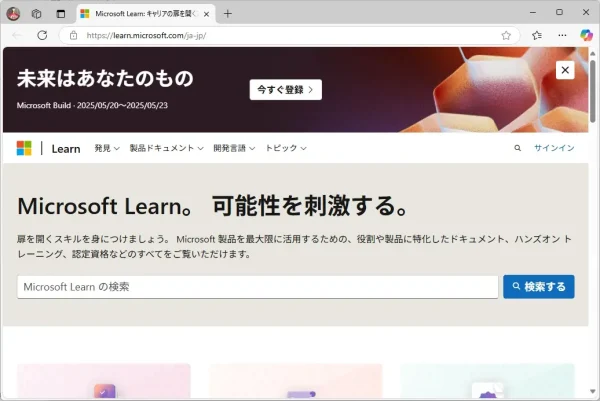Select the Microsoft Learn tab
This screenshot has height=401, width=600.
[x=145, y=14]
